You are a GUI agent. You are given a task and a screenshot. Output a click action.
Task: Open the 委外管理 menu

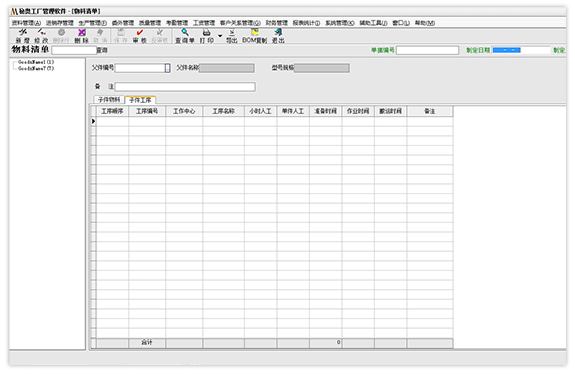[123, 23]
